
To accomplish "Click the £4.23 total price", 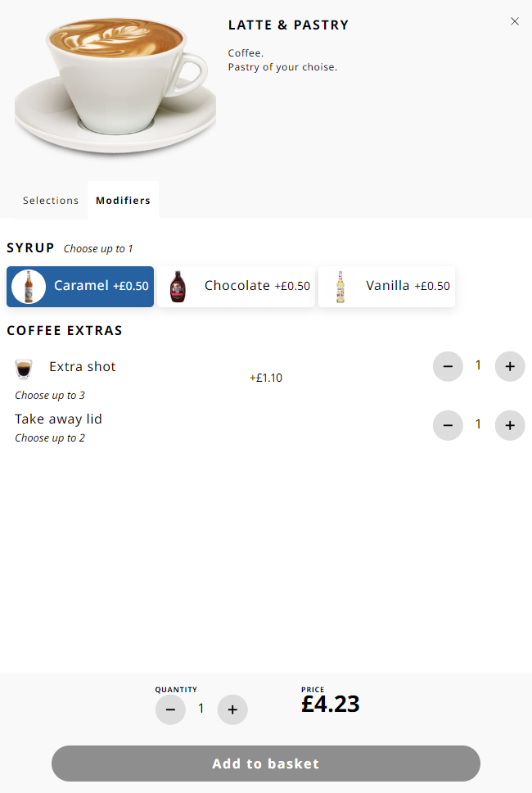I will click(331, 704).
